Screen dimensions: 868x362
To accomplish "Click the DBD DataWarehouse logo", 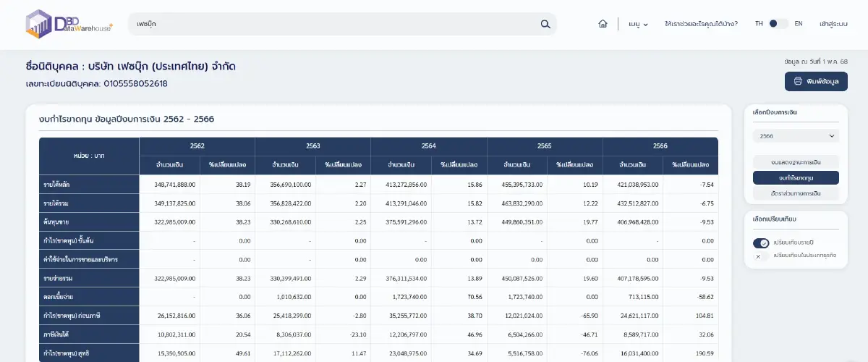I will pos(69,24).
